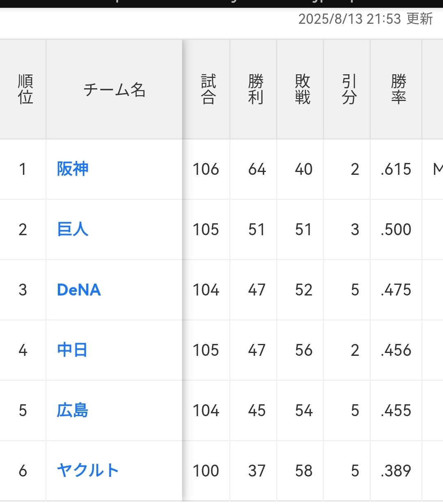Screen dimensions: 443x504
Task: Select ヤクルト's games played value 100
Action: [206, 470]
